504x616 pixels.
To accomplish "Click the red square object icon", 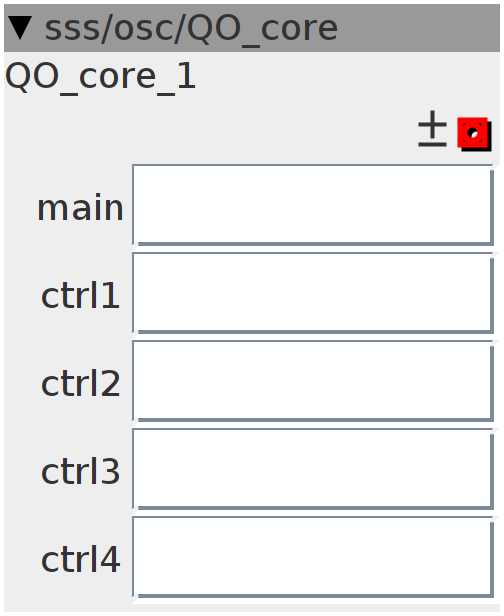I will tap(473, 133).
